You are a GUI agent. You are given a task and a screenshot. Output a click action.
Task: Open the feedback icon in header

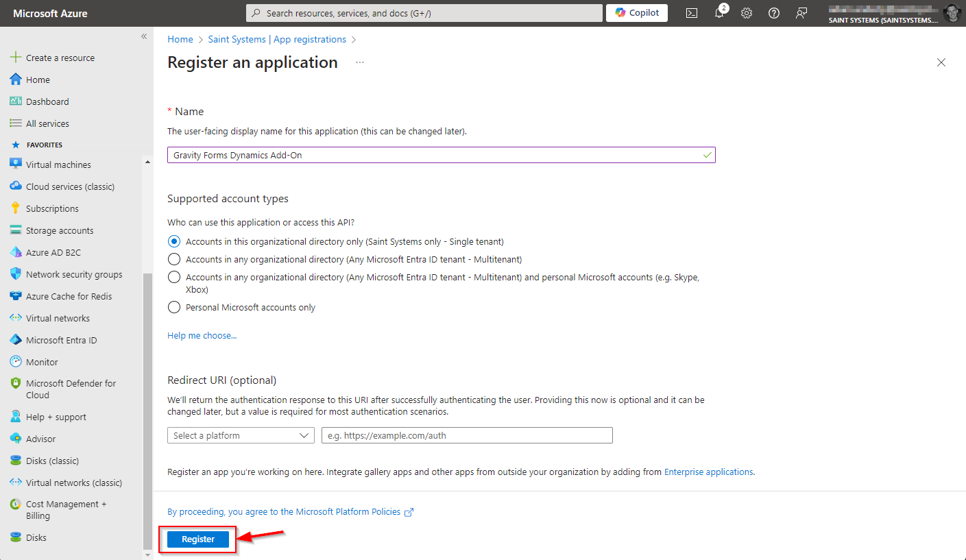click(x=801, y=13)
